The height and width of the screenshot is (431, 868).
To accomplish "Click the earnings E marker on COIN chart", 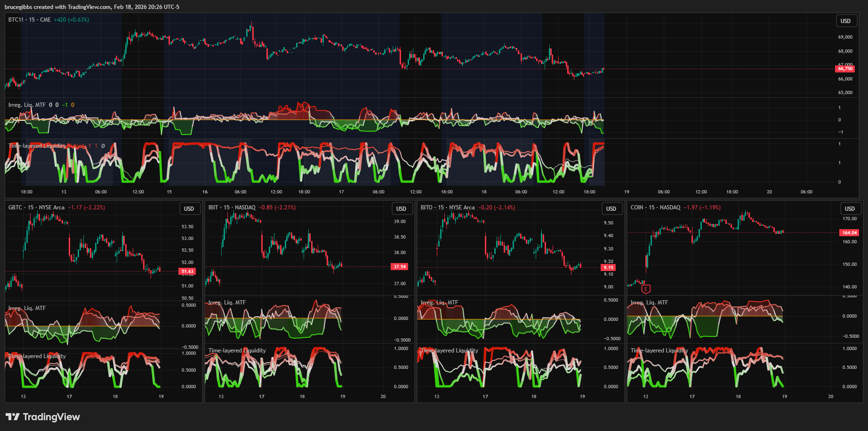I will pos(646,289).
